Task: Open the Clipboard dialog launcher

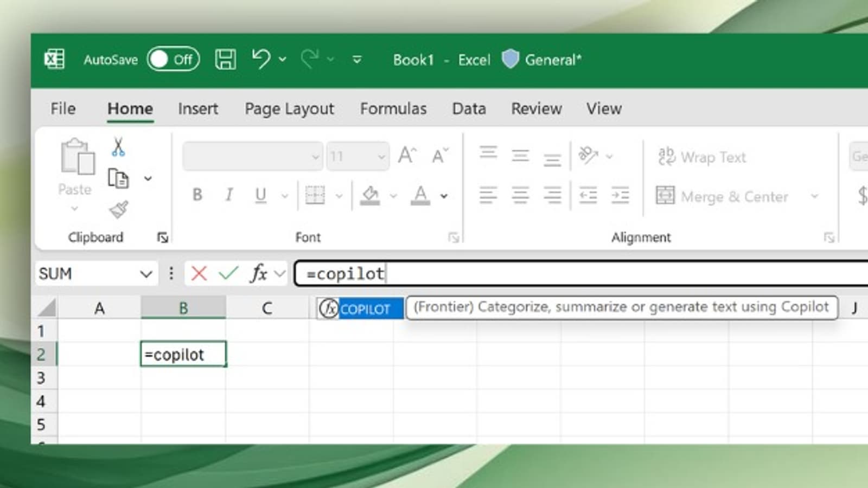Action: (x=162, y=237)
